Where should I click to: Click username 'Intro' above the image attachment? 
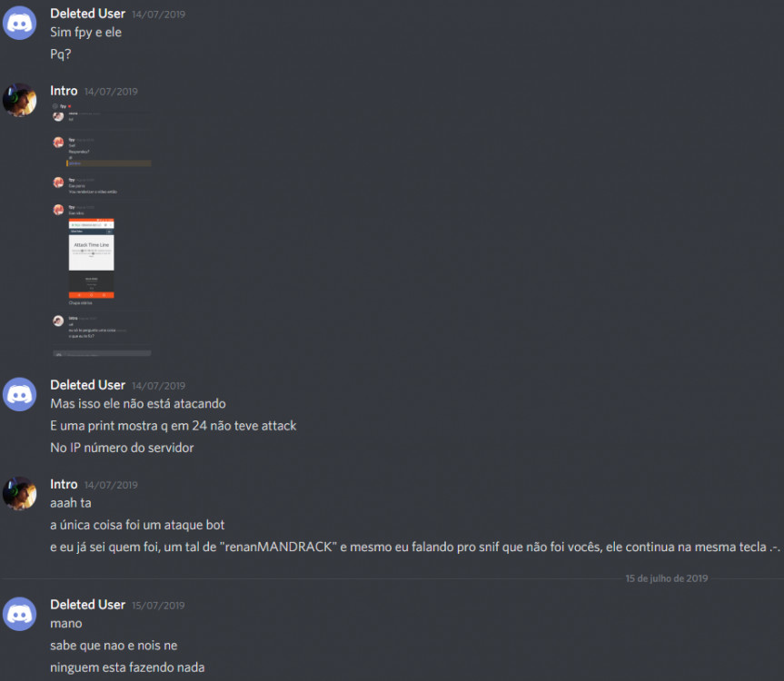(64, 91)
